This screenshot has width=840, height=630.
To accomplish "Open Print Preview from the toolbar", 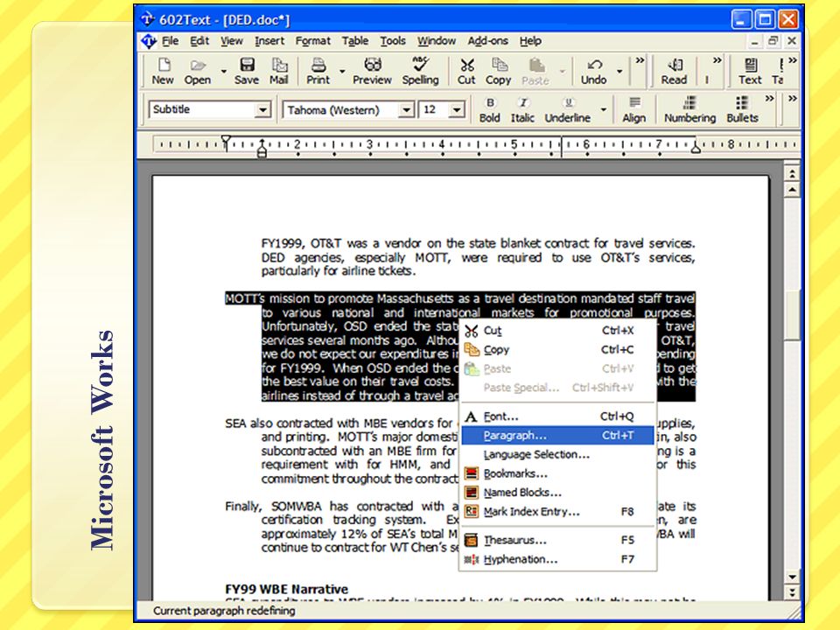I will [373, 71].
